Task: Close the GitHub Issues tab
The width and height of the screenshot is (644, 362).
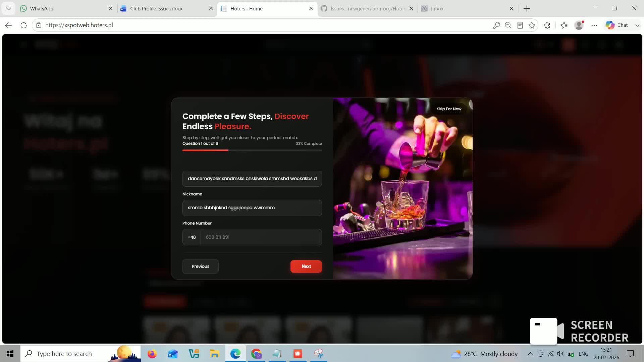Action: pos(412,9)
